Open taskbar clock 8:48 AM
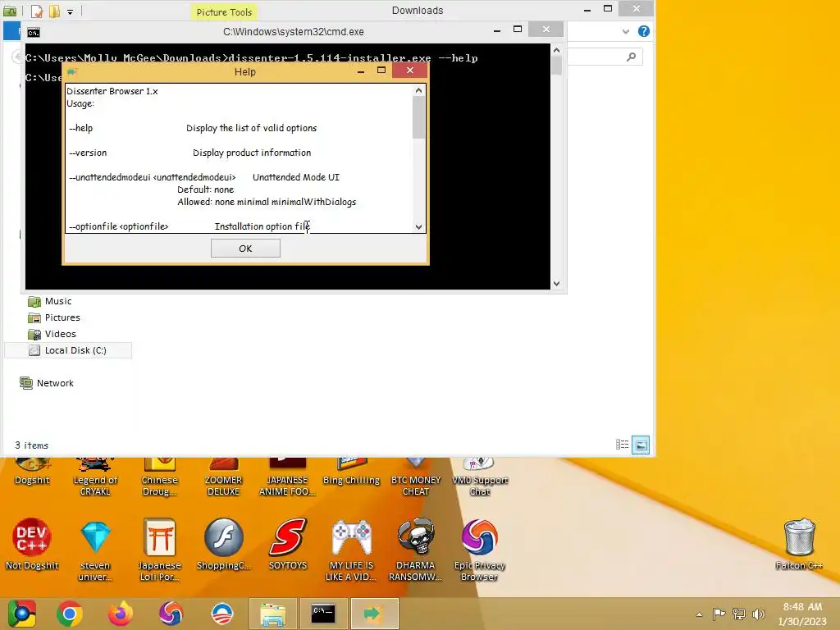This screenshot has height=630, width=840. 802,614
